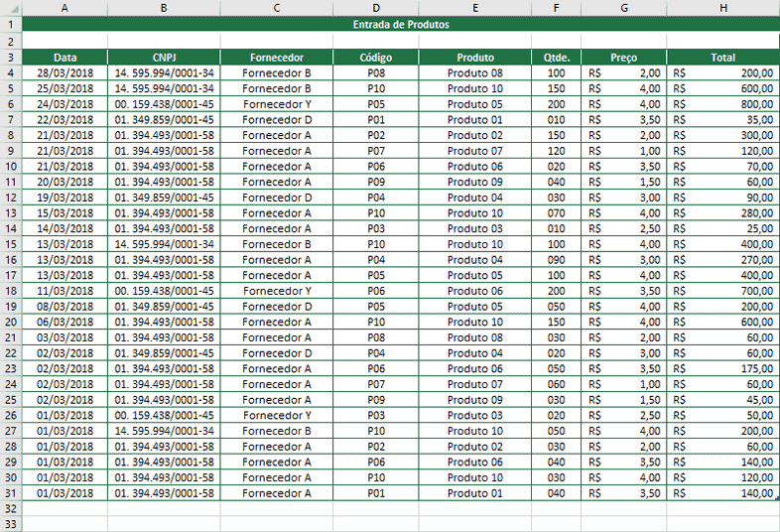Select CNPJ cell in row 6

pyautogui.click(x=164, y=104)
